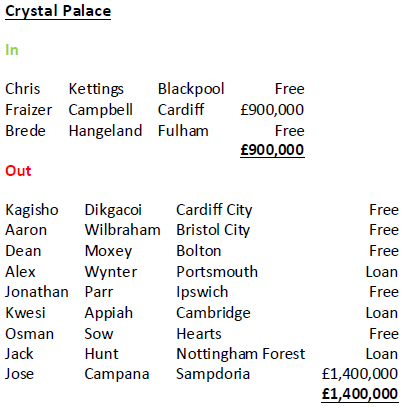Select the red Out label
This screenshot has width=403, height=408.
tap(18, 171)
